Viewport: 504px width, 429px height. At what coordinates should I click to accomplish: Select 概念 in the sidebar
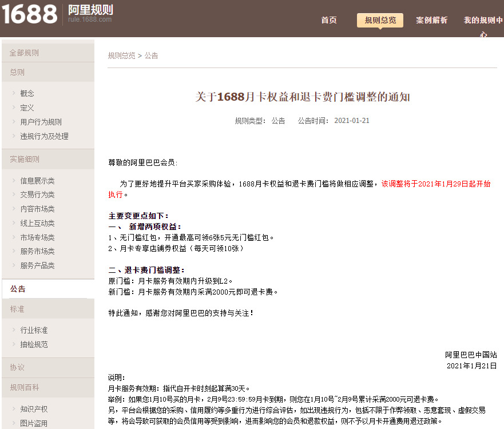27,93
